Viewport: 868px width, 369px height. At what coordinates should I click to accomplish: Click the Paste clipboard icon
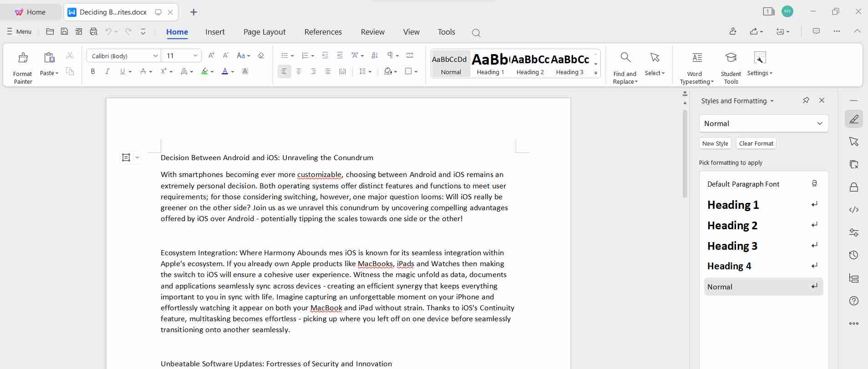tap(49, 57)
